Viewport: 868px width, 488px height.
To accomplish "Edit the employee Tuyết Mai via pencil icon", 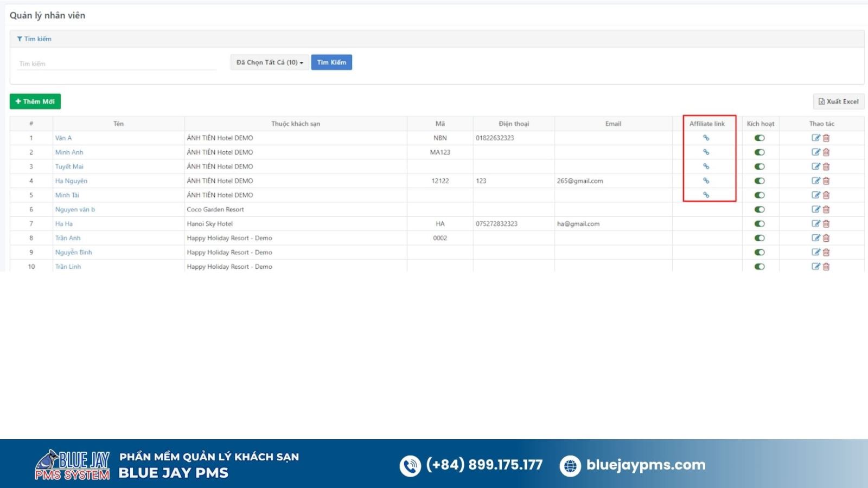I will [x=815, y=166].
